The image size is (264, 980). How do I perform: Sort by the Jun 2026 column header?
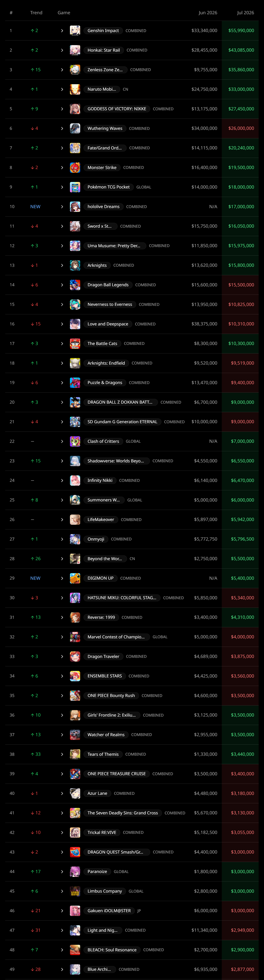(x=208, y=13)
